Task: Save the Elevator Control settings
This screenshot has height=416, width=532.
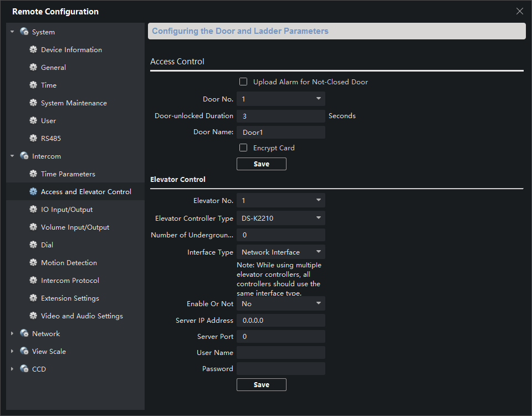Action: (261, 385)
